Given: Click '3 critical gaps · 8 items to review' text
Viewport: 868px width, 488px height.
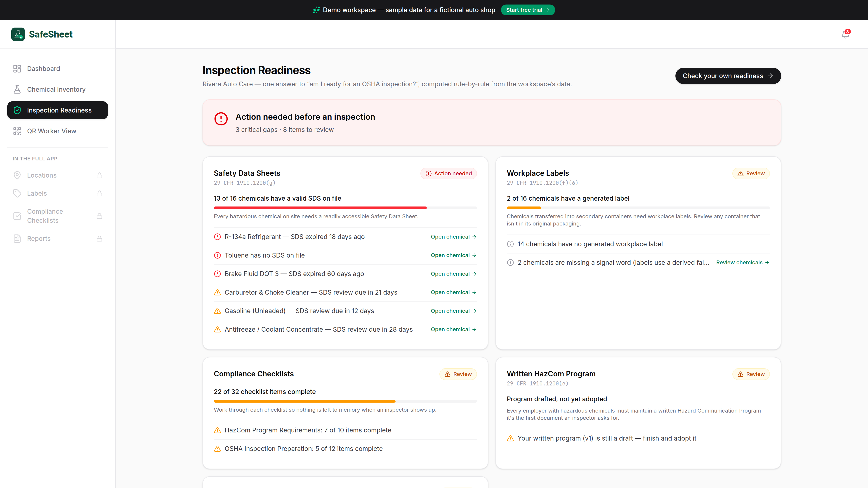Looking at the screenshot, I should pyautogui.click(x=284, y=130).
